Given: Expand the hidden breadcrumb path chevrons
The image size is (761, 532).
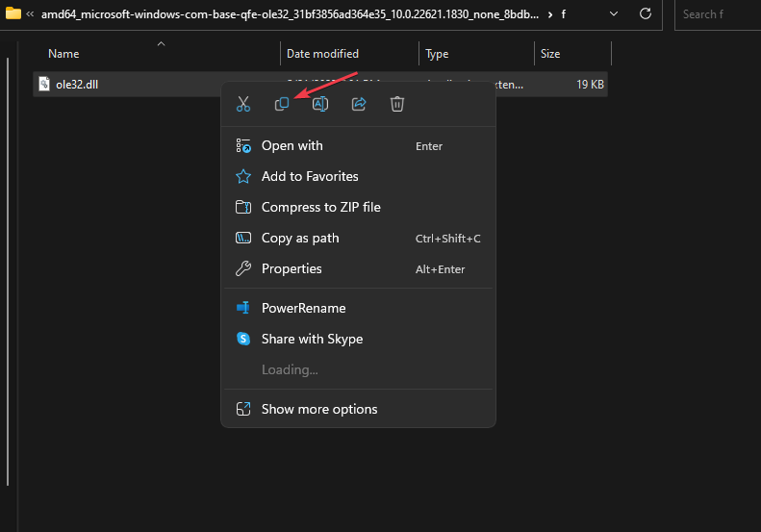Looking at the screenshot, I should pos(31,14).
